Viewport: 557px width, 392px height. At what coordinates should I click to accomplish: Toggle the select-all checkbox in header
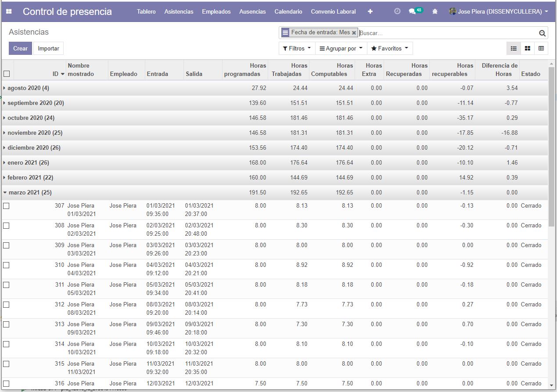click(x=7, y=74)
